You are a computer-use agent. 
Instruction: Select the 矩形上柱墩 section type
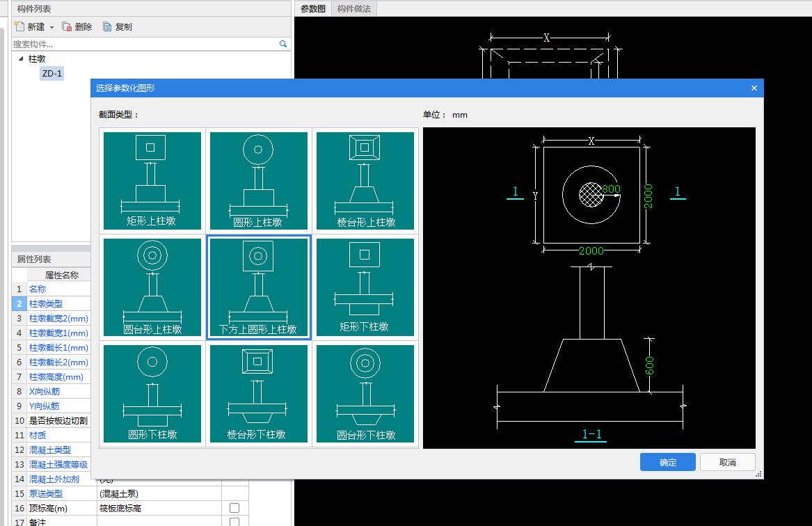pos(152,180)
